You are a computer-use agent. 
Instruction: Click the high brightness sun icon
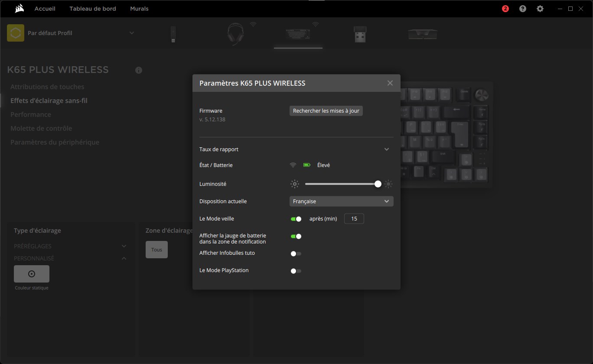pos(388,184)
